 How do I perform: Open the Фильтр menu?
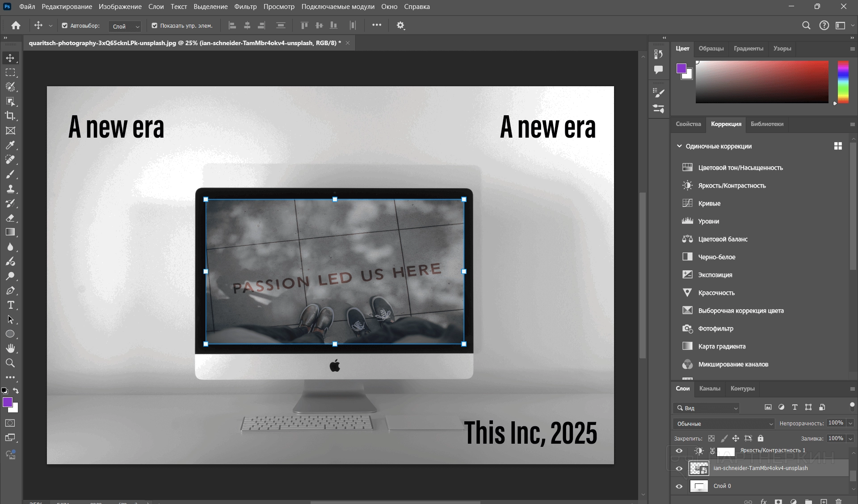[x=245, y=7]
